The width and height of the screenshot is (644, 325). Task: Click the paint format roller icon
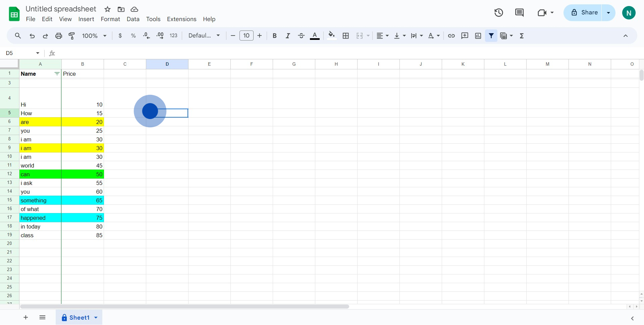click(x=72, y=36)
